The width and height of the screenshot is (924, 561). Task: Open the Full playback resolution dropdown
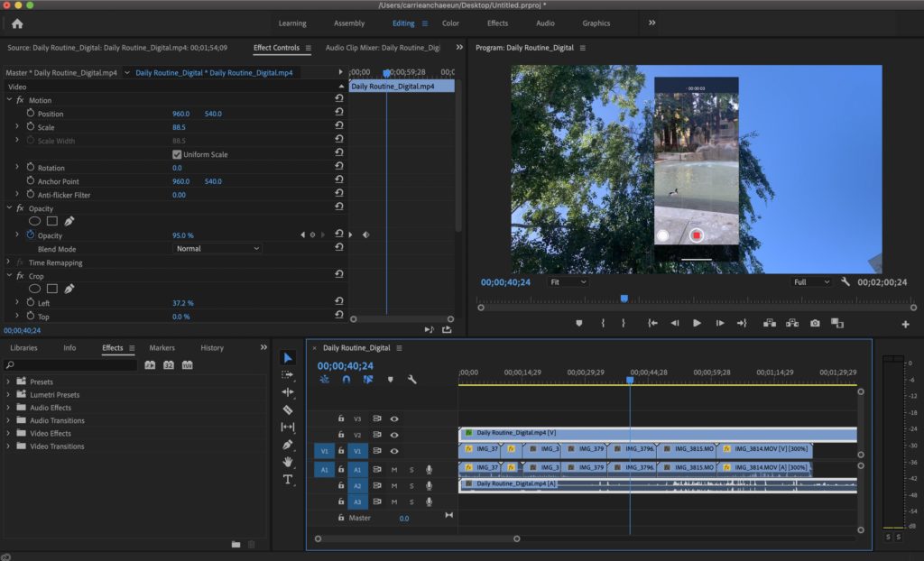click(x=811, y=282)
